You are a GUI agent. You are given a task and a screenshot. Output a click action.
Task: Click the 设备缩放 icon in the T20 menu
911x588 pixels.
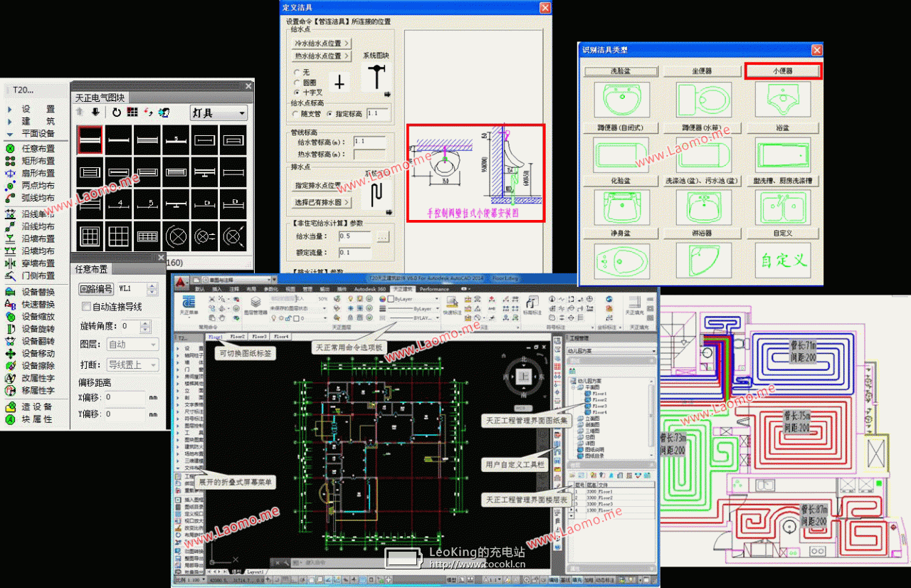tap(10, 316)
